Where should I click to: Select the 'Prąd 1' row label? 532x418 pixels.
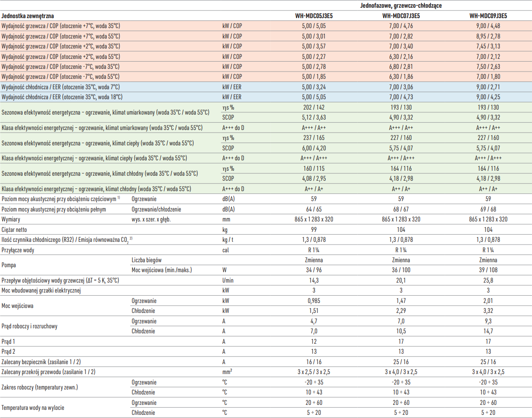[9, 341]
